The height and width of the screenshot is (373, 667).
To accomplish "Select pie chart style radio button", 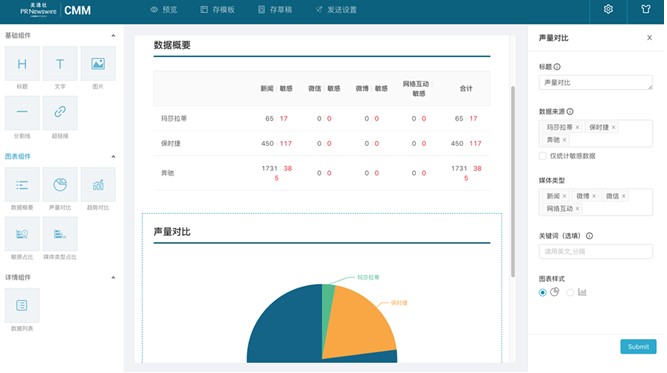I will pyautogui.click(x=542, y=293).
